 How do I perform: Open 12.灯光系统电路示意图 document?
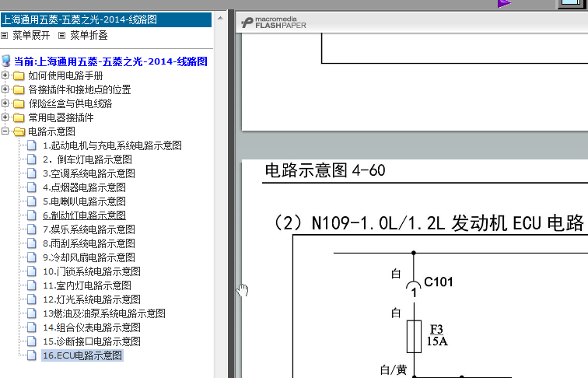point(92,299)
